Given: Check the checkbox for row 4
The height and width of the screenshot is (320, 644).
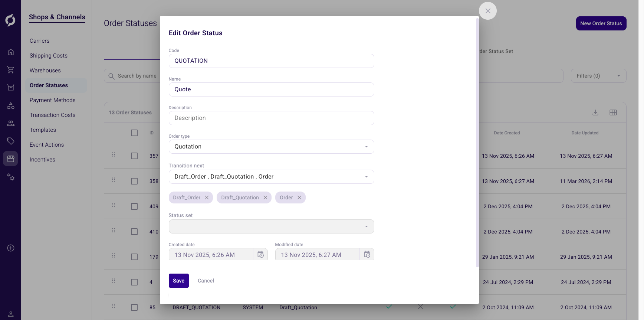Looking at the screenshot, I should 134,282.
